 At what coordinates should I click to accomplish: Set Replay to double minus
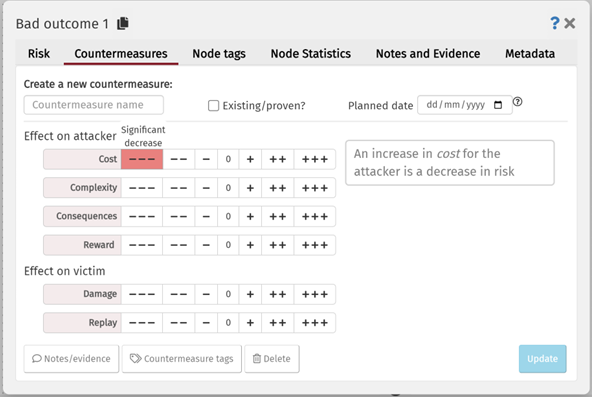pyautogui.click(x=179, y=323)
